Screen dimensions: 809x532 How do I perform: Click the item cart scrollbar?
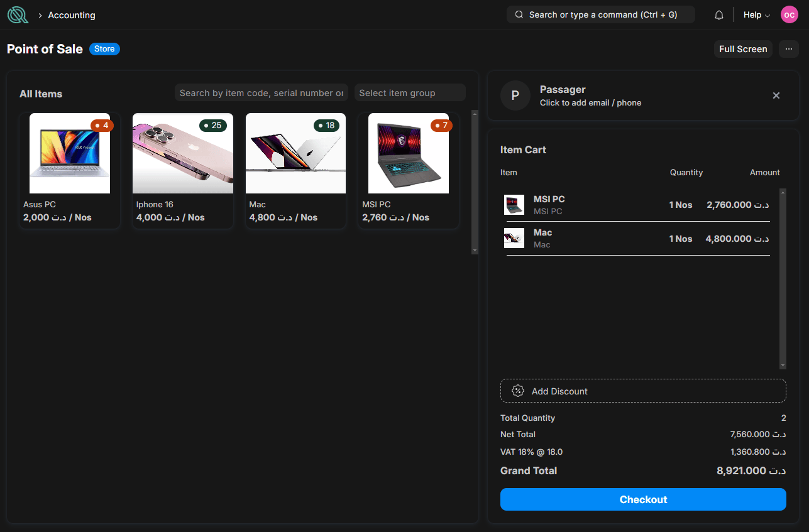783,278
